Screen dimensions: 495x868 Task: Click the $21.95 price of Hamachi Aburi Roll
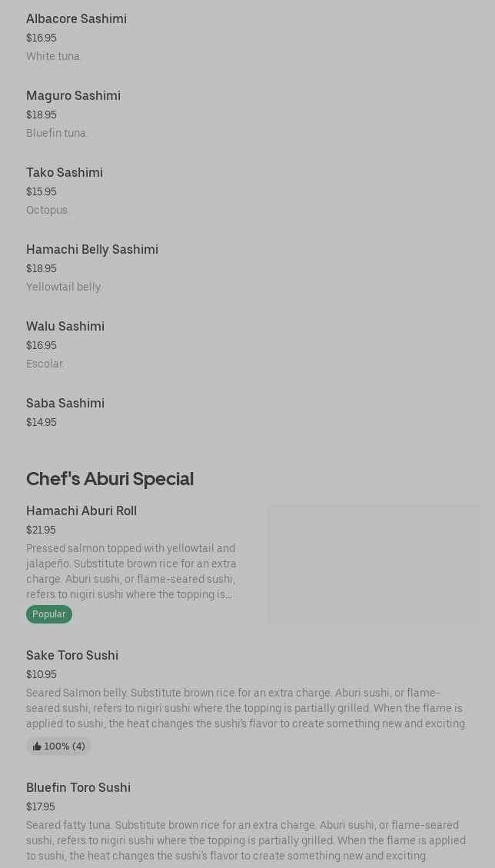(x=41, y=530)
